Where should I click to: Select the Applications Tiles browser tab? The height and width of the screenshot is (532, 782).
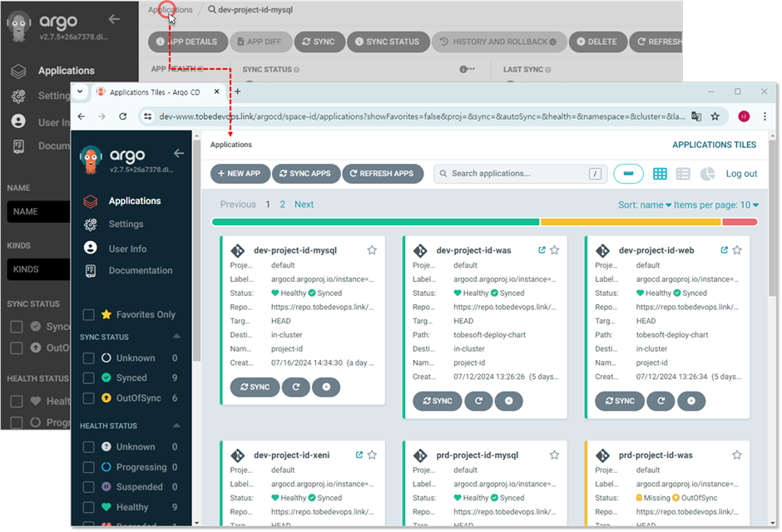[159, 92]
